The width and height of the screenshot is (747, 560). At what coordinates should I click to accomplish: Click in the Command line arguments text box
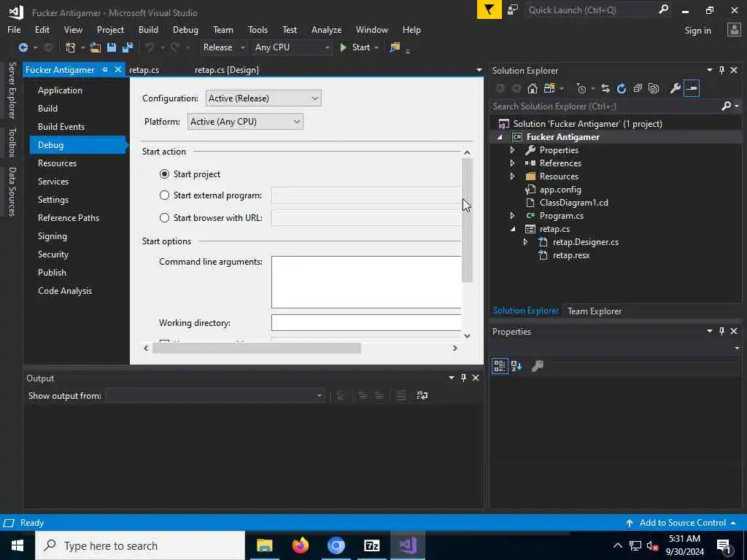tap(366, 282)
